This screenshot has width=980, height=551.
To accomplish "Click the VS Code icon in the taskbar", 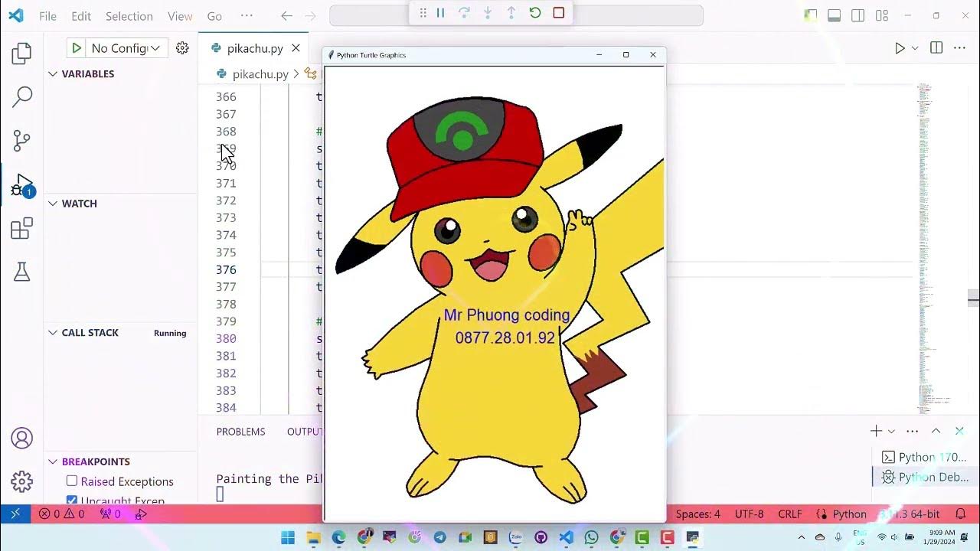I will point(566,538).
